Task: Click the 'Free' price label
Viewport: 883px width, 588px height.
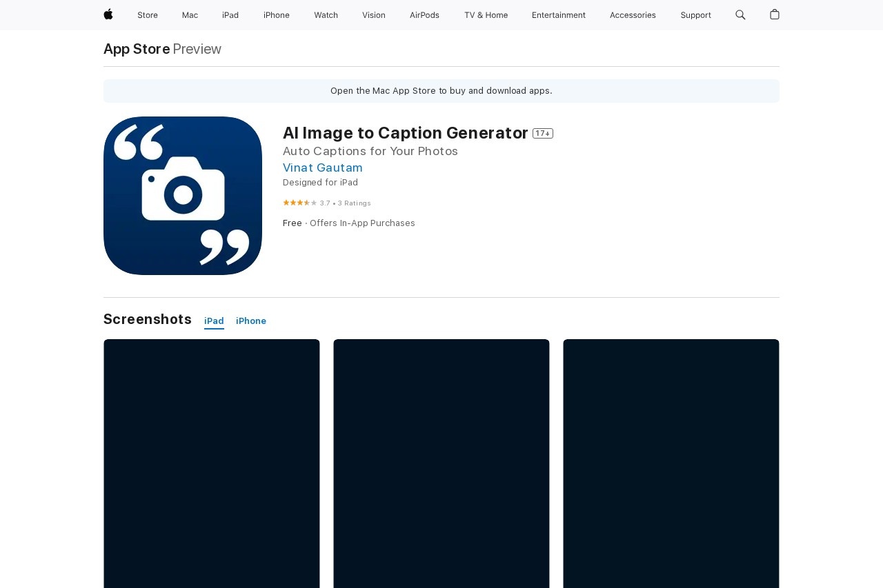Action: (x=292, y=223)
